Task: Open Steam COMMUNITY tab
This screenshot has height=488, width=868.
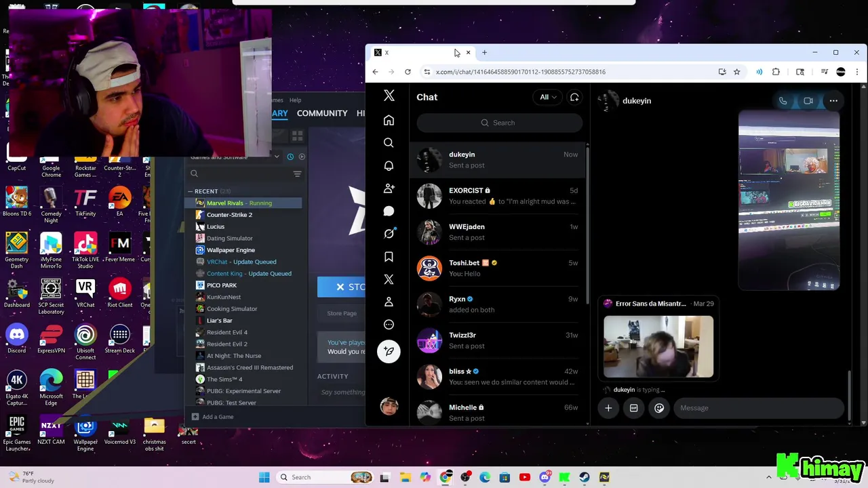Action: click(322, 113)
